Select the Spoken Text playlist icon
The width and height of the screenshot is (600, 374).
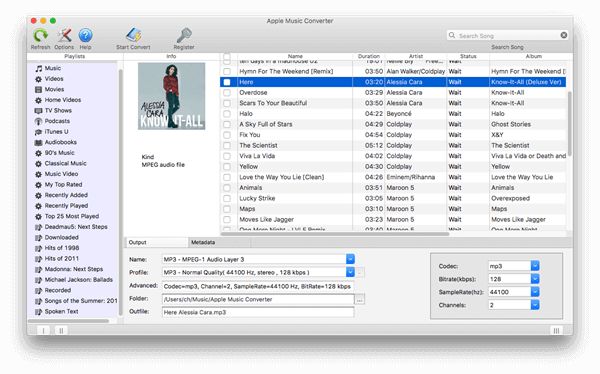[39, 312]
